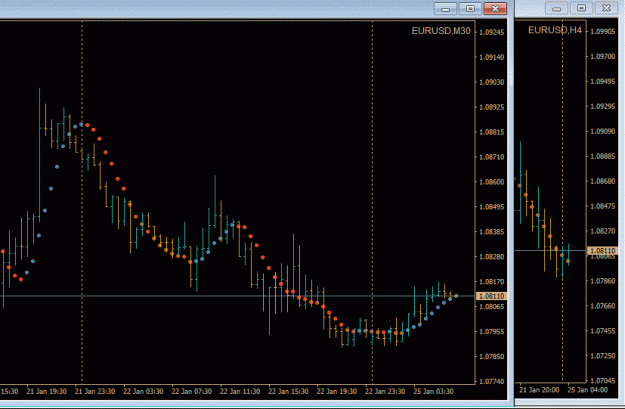This screenshot has height=409, width=625.
Task: Click the 22 Jan 11:30 time label
Action: (240, 391)
